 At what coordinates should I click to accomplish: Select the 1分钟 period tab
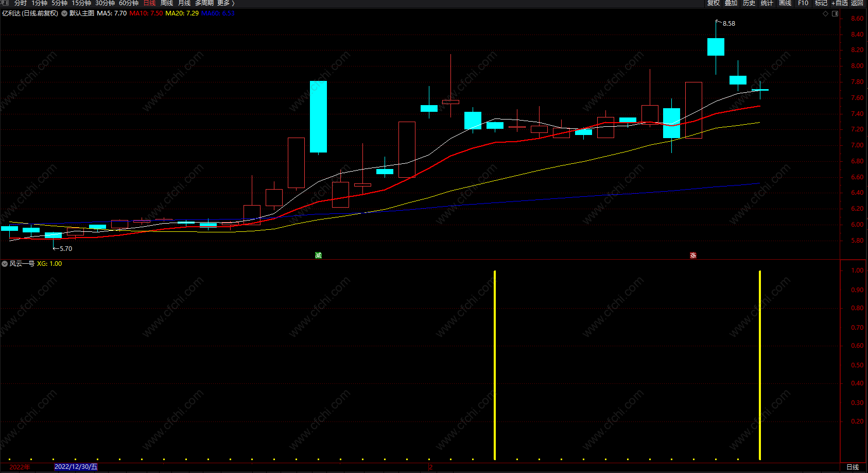coord(40,3)
